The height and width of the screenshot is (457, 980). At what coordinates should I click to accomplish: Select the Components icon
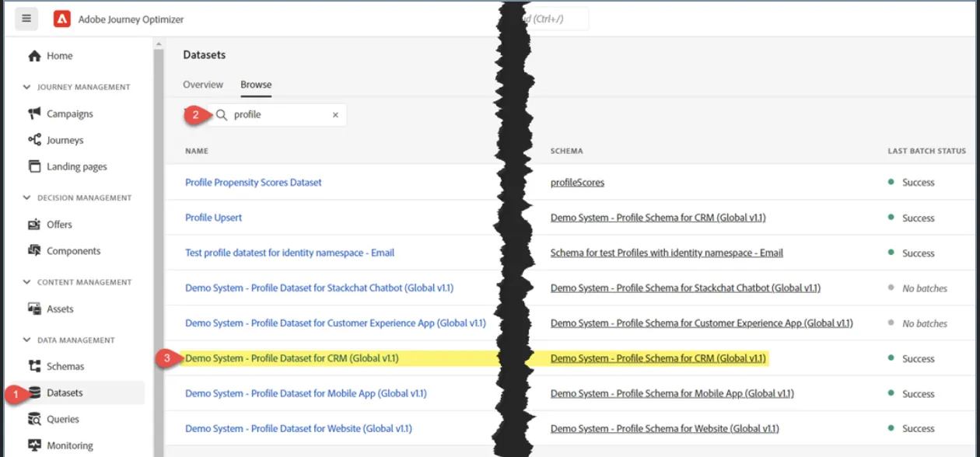point(34,251)
